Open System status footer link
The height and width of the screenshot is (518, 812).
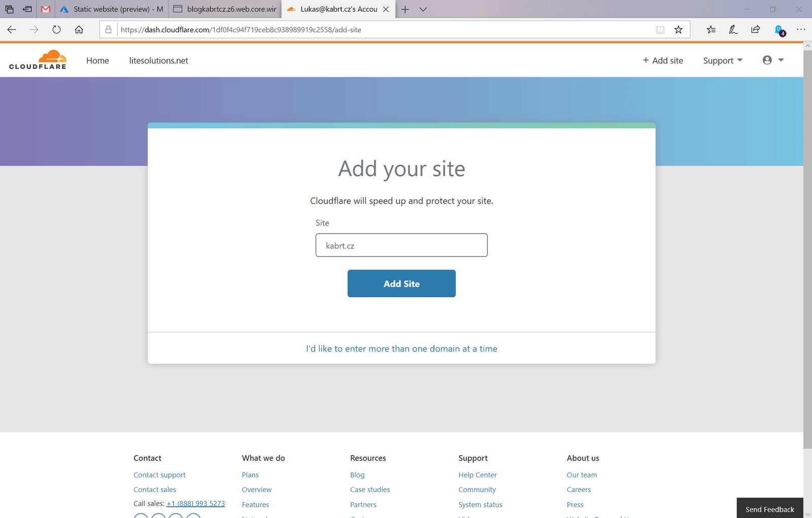[480, 505]
